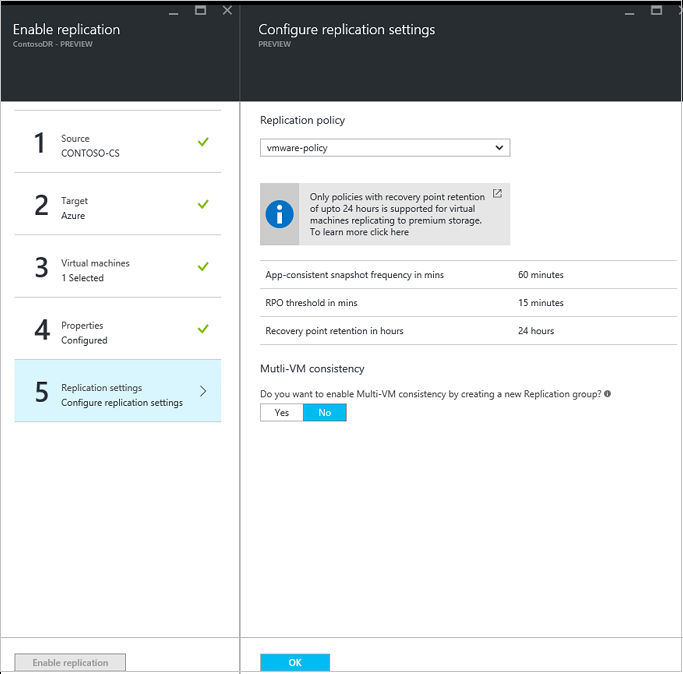Click the Enable replication button
683x674 pixels.
[x=70, y=662]
